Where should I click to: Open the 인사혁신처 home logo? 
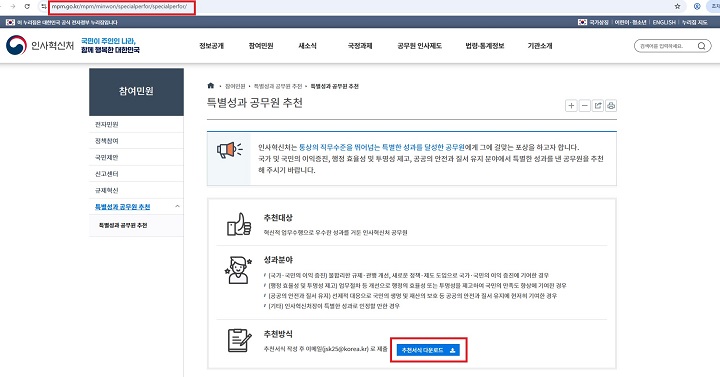tap(40, 45)
